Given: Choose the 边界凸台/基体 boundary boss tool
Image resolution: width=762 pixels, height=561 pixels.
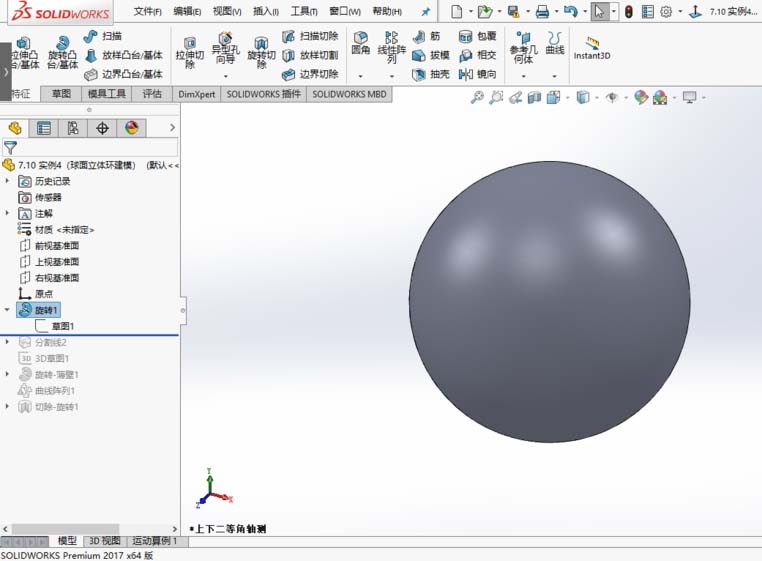Looking at the screenshot, I should pos(124,74).
